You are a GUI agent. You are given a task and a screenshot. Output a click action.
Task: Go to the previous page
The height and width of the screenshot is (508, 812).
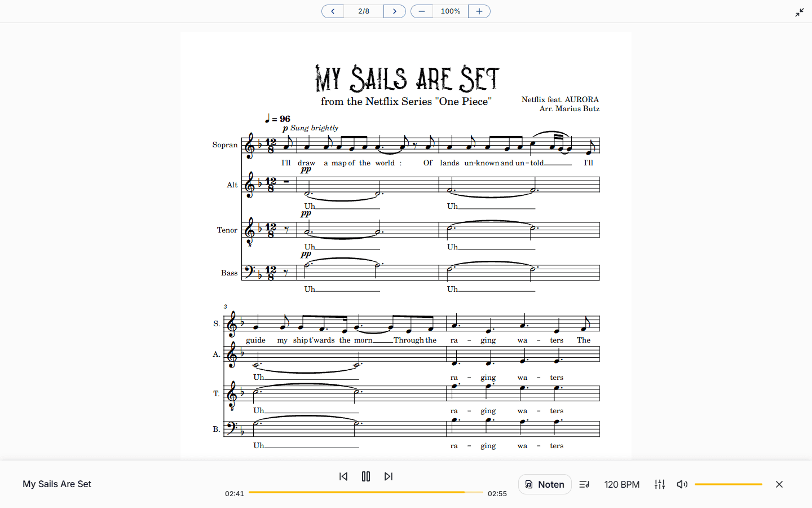[333, 11]
